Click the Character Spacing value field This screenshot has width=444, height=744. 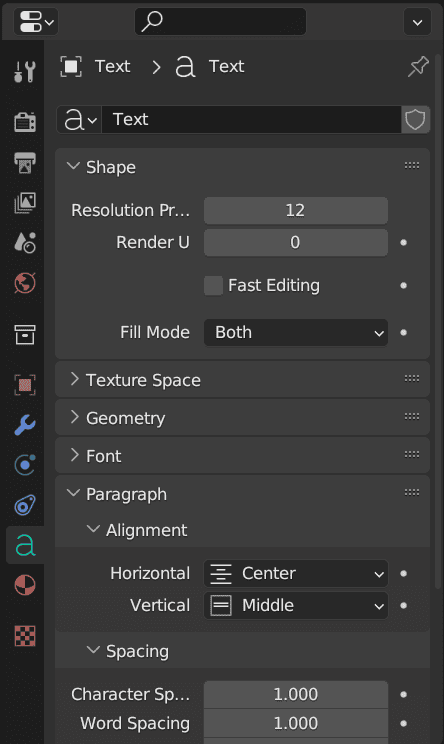[x=296, y=695]
